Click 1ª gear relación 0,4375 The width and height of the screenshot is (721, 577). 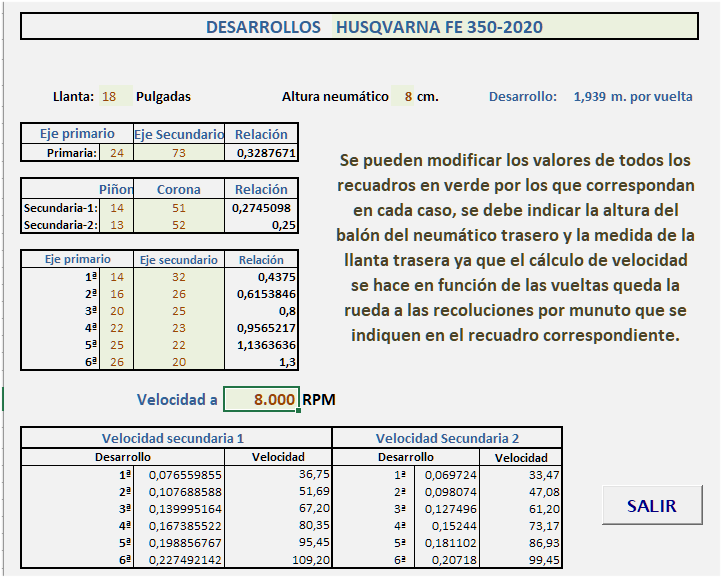(x=276, y=277)
